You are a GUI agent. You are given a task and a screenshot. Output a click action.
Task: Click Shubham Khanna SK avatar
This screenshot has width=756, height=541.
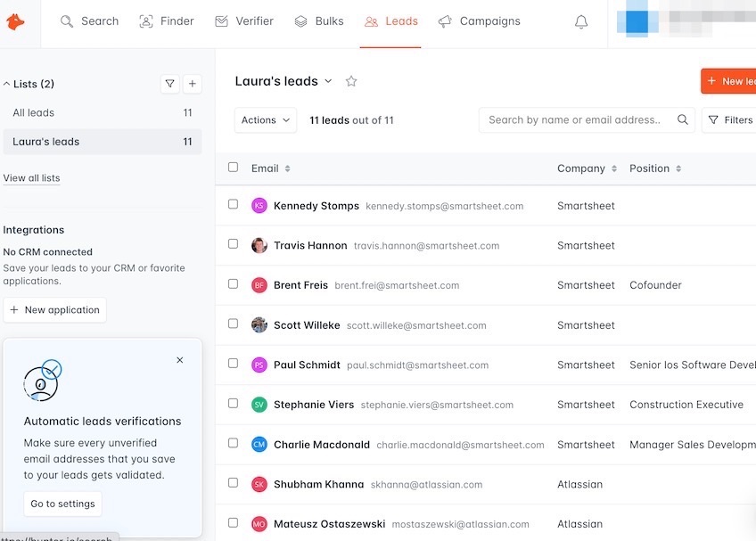click(x=259, y=484)
